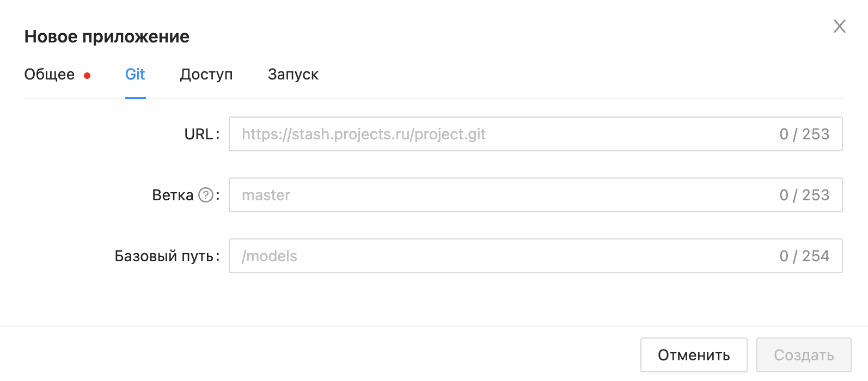This screenshot has height=381, width=868.
Task: Click the help icon next to Ветка
Action: tap(206, 195)
